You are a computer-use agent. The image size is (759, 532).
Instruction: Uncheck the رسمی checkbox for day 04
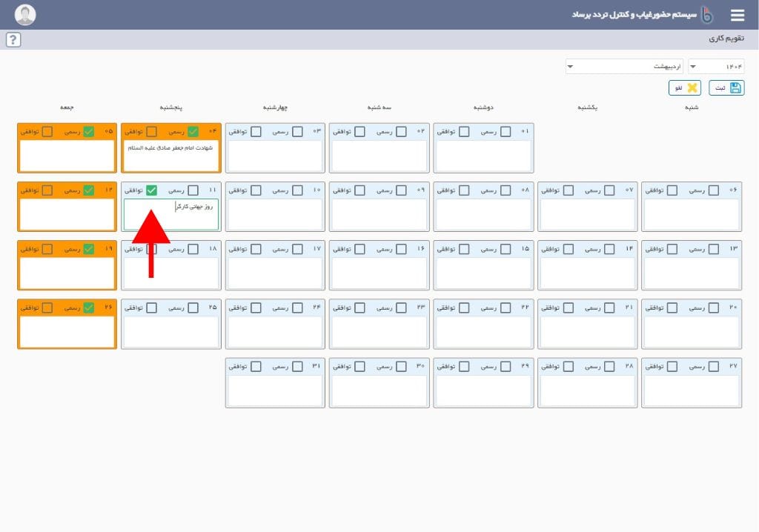pyautogui.click(x=193, y=132)
